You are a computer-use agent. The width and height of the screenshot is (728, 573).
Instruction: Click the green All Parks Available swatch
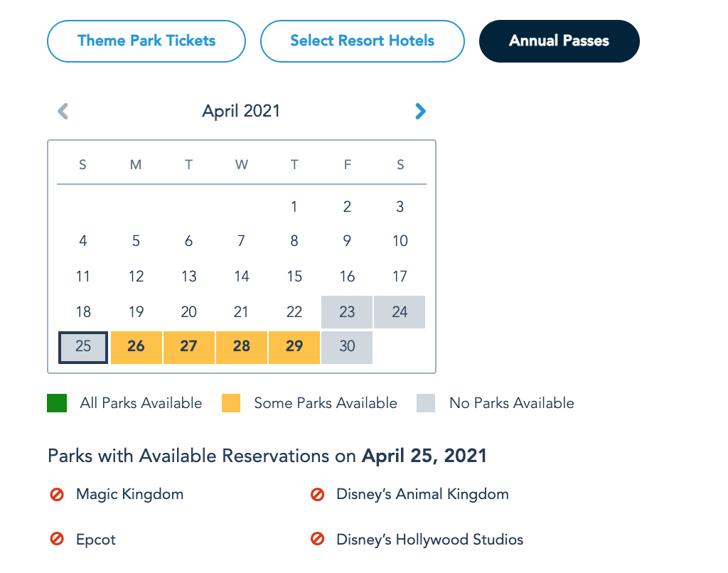tap(57, 403)
